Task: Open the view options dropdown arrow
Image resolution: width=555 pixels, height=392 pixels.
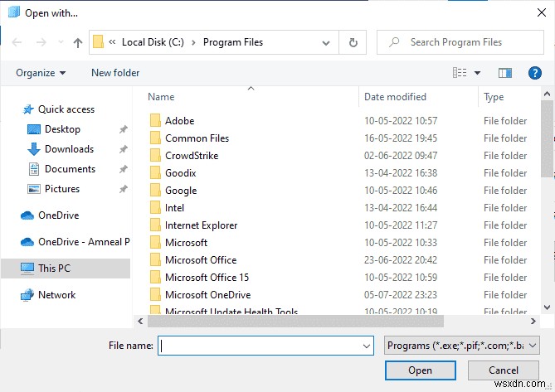Action: pyautogui.click(x=477, y=73)
